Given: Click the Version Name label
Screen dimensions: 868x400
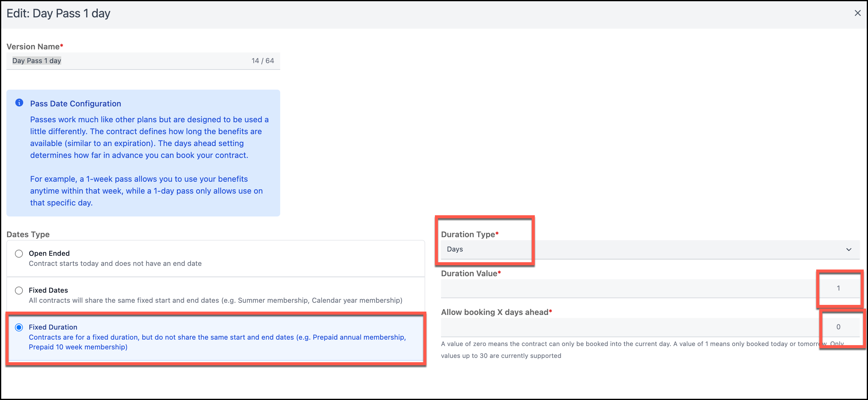Looking at the screenshot, I should [x=33, y=47].
